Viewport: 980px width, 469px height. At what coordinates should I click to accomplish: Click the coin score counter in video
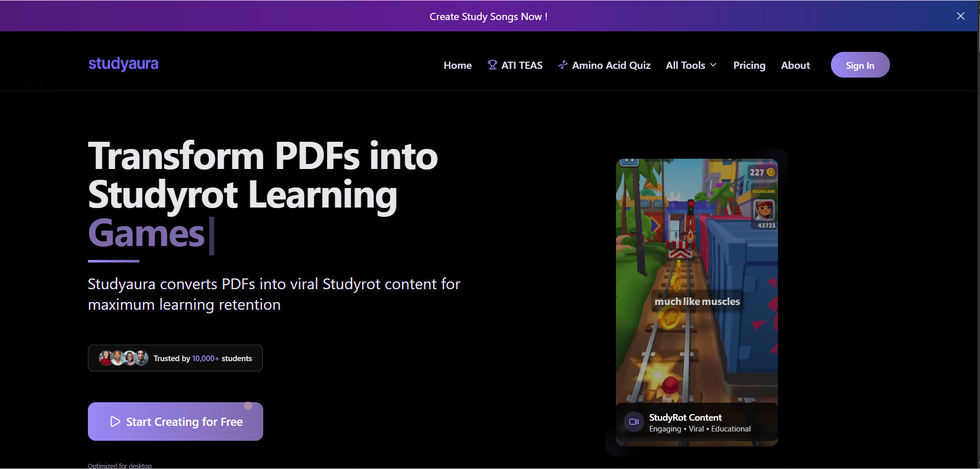(x=762, y=172)
